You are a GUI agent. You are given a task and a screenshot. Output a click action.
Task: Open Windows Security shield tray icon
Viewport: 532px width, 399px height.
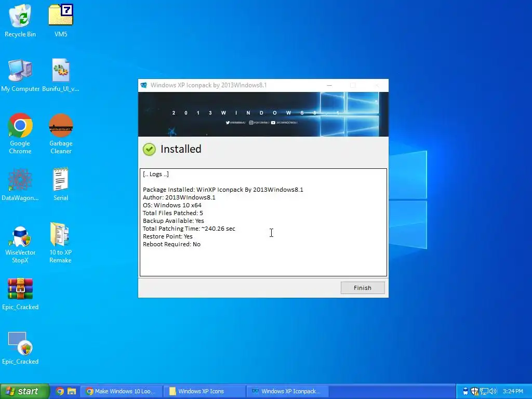pos(475,391)
